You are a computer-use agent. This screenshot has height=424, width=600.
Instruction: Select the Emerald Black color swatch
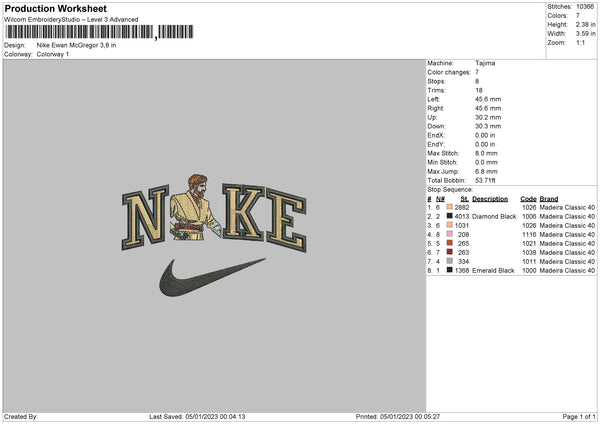point(450,270)
